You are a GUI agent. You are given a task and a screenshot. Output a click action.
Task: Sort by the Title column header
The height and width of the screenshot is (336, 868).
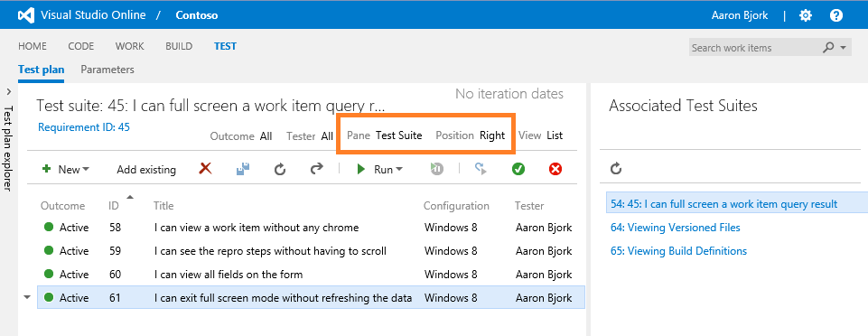(163, 206)
